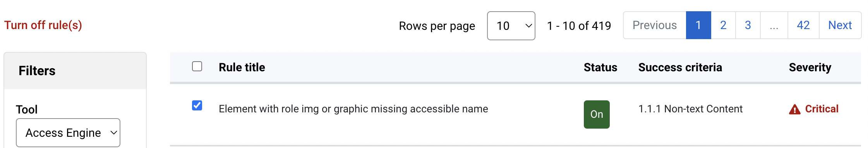Sort by the Severity column header

810,67
